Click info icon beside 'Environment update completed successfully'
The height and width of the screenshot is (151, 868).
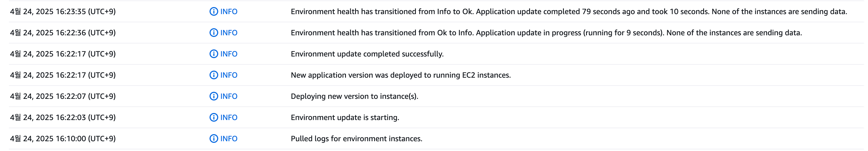click(x=214, y=54)
